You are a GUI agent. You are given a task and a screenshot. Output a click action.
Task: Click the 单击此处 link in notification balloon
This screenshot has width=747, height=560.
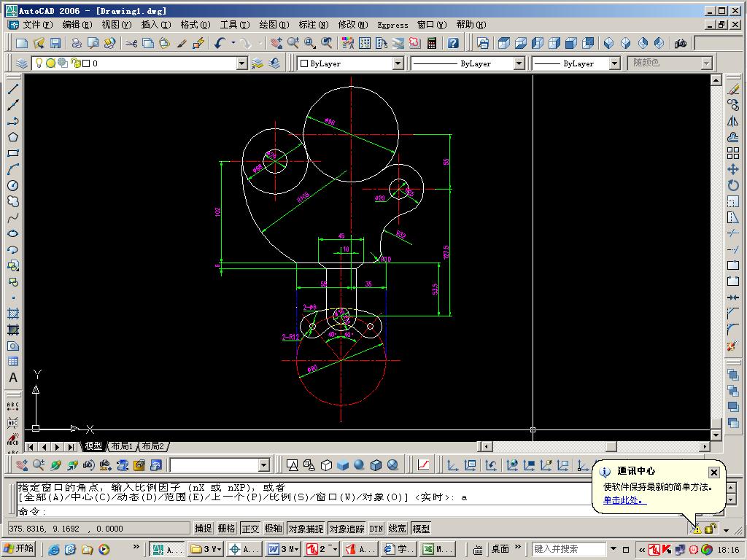[625, 500]
